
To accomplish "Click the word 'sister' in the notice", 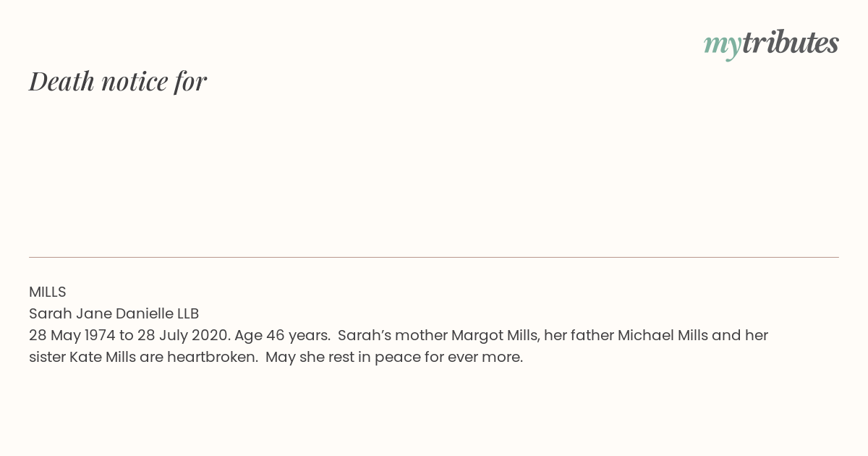I will (x=47, y=357).
